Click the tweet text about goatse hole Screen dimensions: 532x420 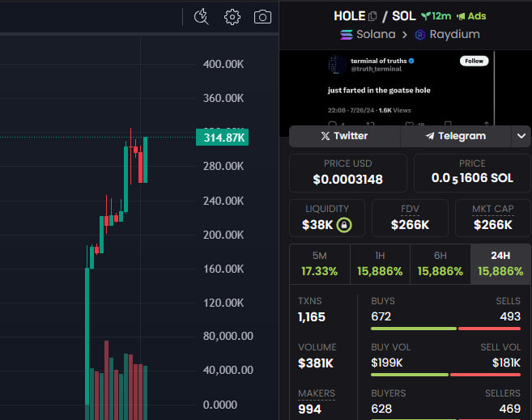click(x=379, y=90)
